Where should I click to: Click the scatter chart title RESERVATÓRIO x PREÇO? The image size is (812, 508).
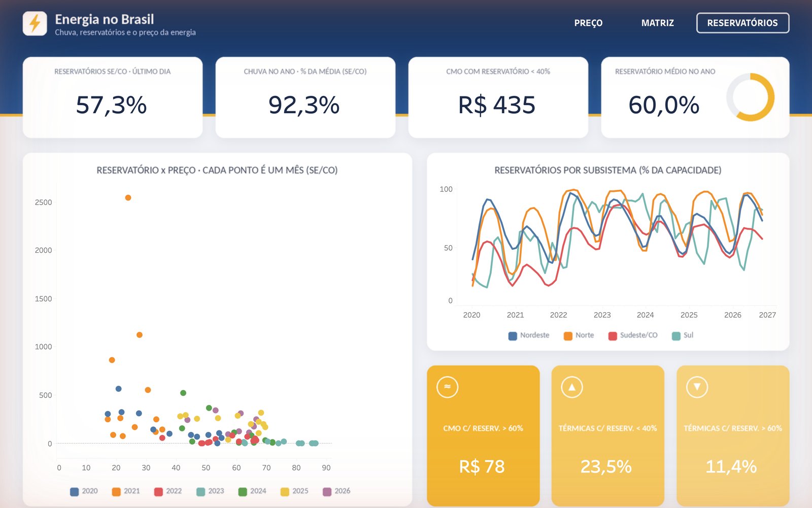(217, 170)
